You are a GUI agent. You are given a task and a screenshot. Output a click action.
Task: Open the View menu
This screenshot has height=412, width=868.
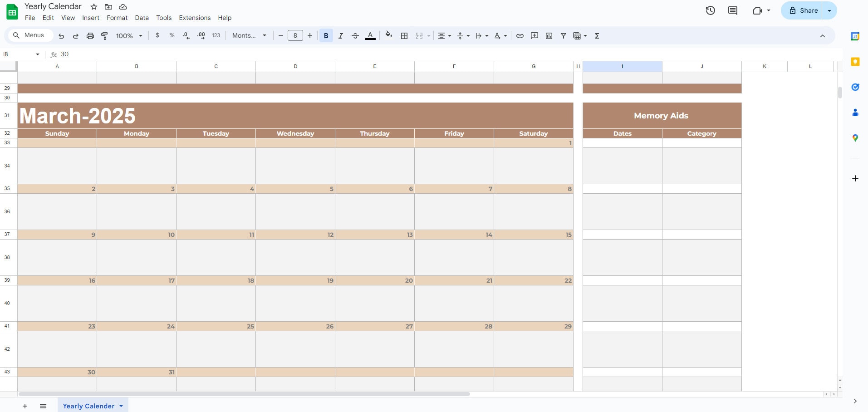68,18
